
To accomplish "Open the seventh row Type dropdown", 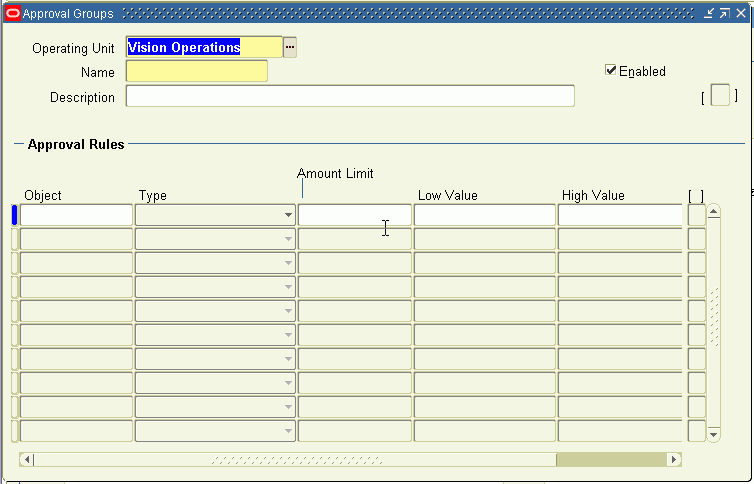I will click(x=288, y=359).
